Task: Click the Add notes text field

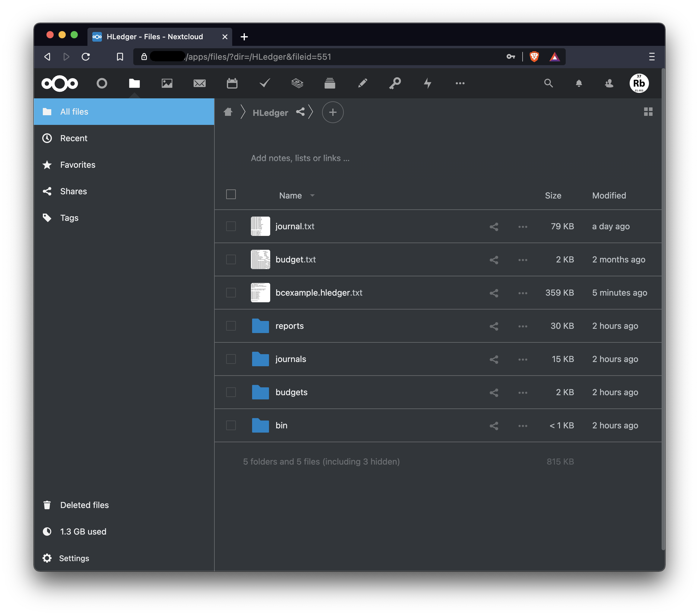Action: click(300, 158)
